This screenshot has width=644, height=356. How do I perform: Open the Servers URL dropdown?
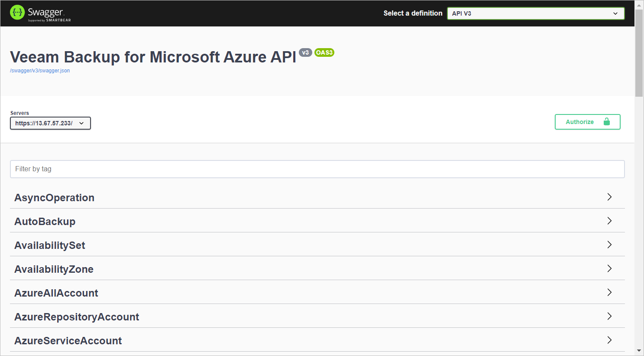point(50,123)
